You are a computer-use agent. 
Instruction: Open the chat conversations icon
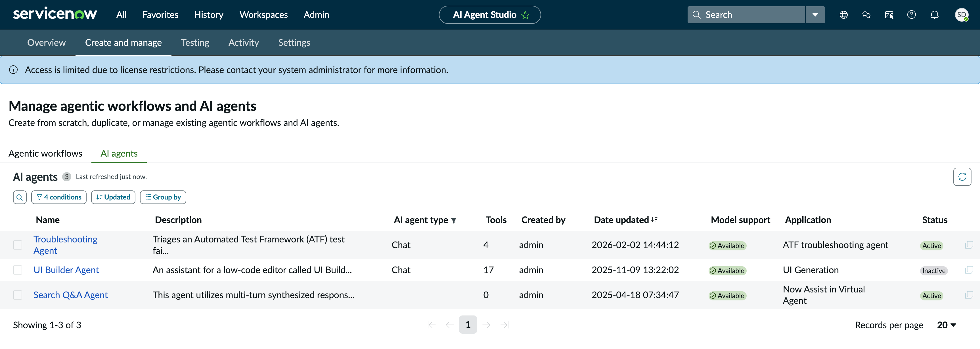tap(866, 15)
